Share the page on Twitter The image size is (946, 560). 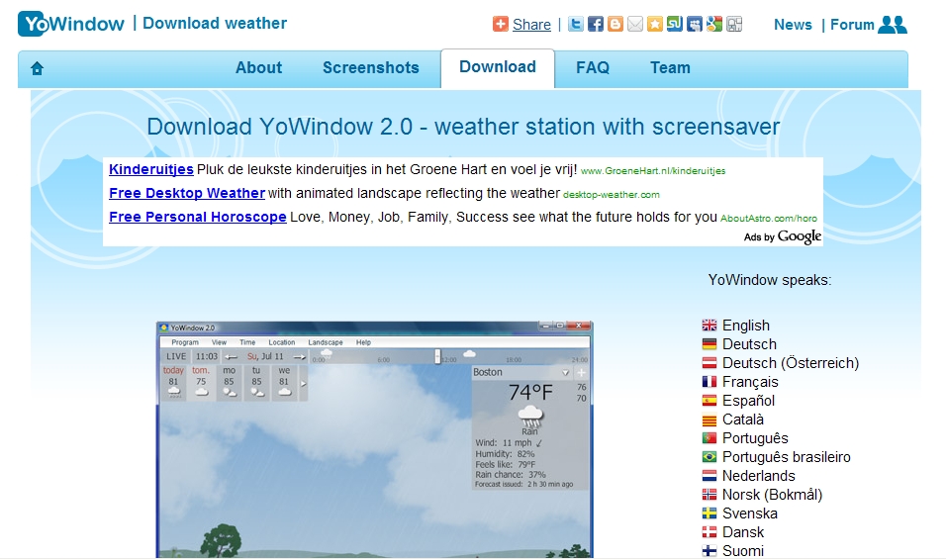tap(576, 24)
